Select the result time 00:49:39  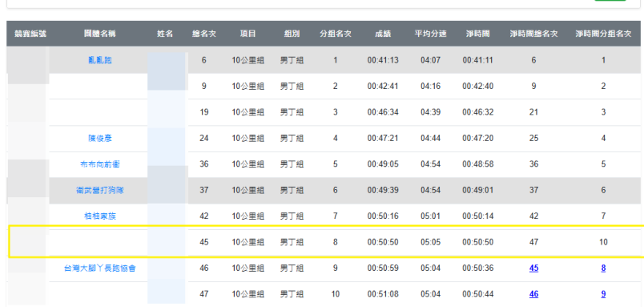point(383,190)
